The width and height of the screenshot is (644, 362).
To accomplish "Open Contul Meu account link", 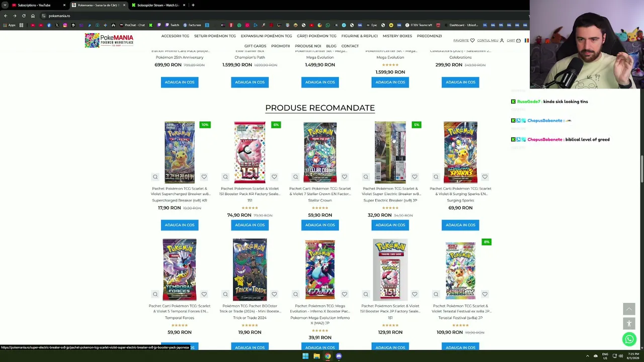I will coord(491,41).
